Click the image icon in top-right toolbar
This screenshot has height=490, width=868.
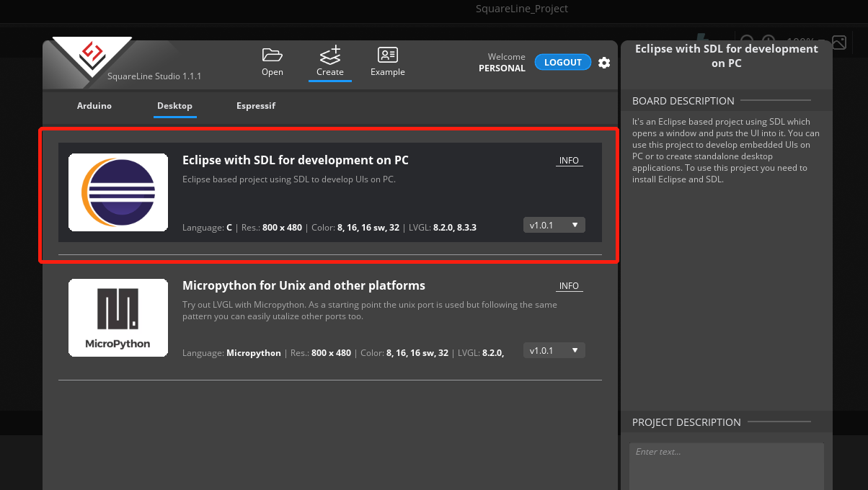[x=838, y=43]
